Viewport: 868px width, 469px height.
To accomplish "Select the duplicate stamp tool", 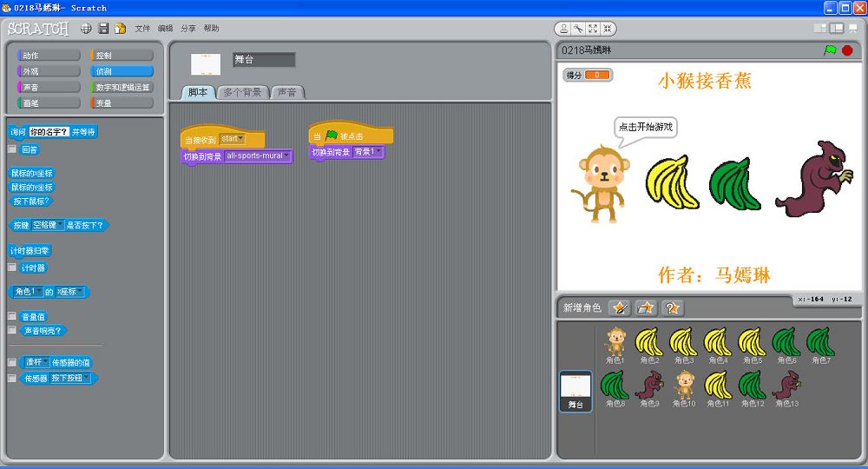I will [563, 29].
